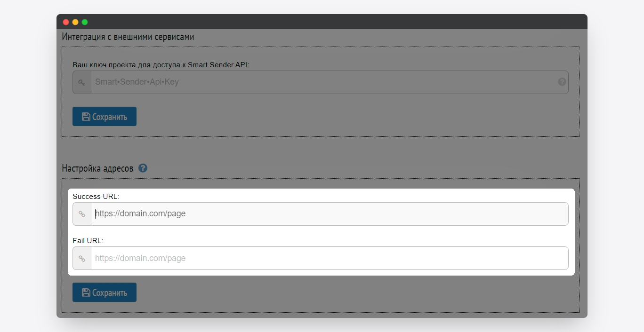
Task: Click the "Success URL:" label
Action: (x=96, y=196)
